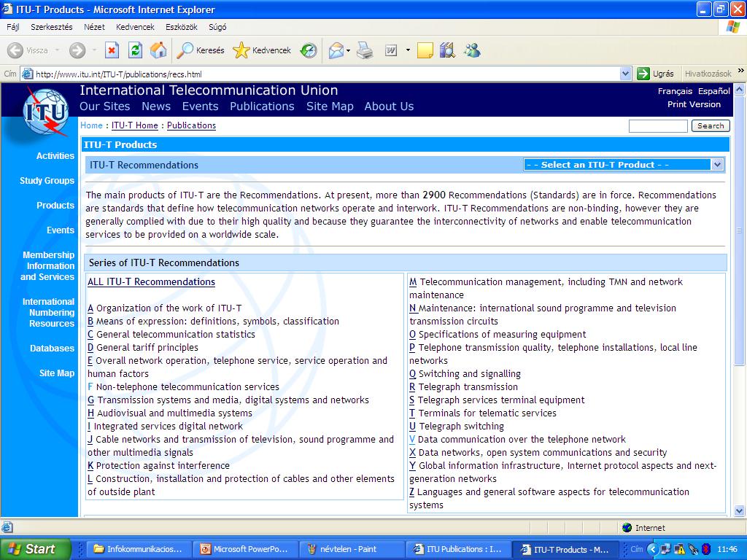Open the yellow Discuss note icon
The height and width of the screenshot is (560, 747).
(x=425, y=50)
